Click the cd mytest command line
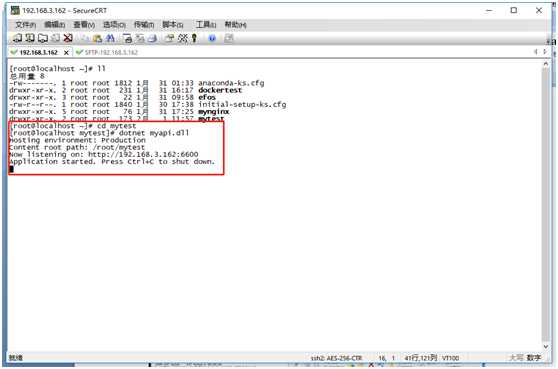This screenshot has height=369, width=558. coord(73,126)
